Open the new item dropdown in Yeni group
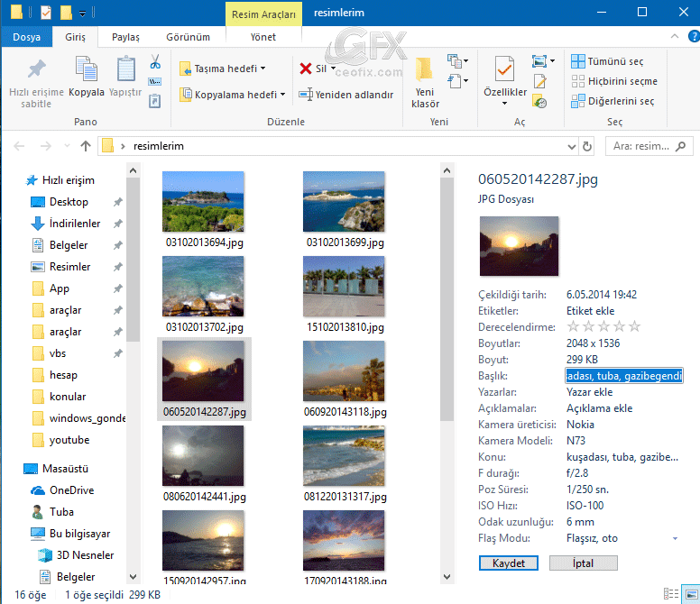This screenshot has height=604, width=700. point(458,61)
